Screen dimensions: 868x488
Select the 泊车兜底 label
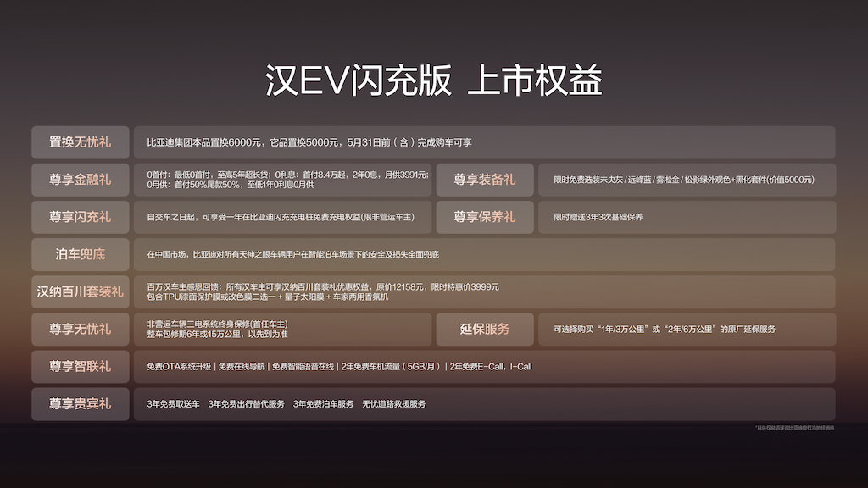point(80,254)
